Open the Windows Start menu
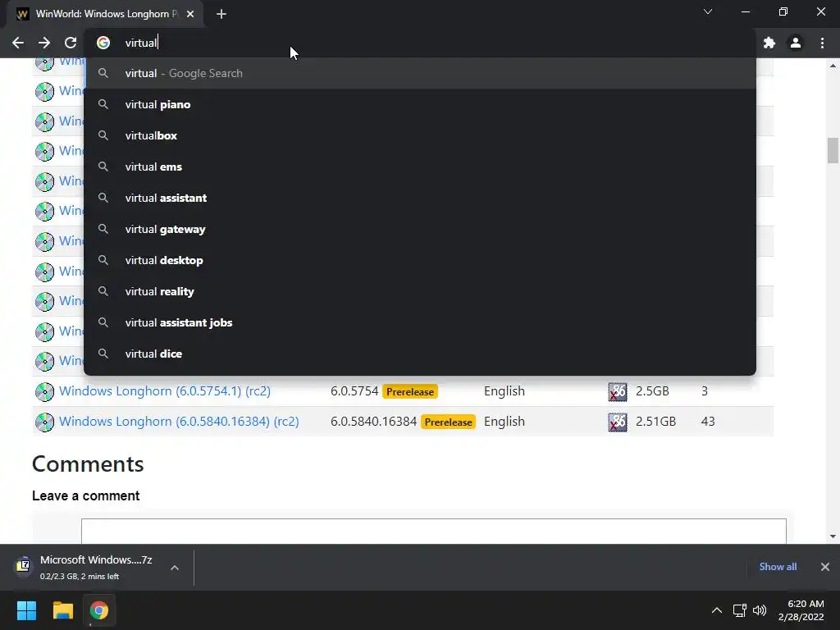 click(26, 610)
